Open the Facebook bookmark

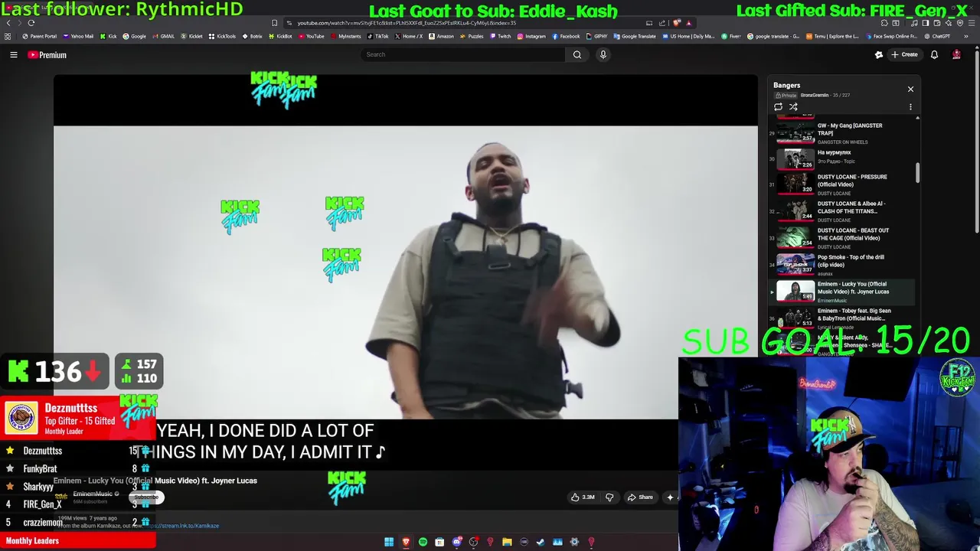tap(566, 36)
